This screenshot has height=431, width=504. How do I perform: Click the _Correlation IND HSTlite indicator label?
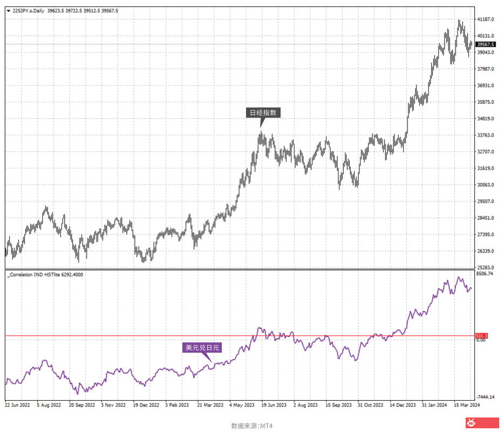tap(45, 275)
